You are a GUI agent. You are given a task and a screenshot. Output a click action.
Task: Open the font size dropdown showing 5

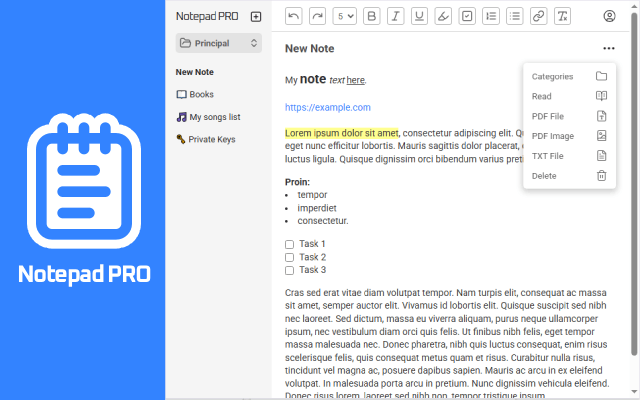pos(345,16)
